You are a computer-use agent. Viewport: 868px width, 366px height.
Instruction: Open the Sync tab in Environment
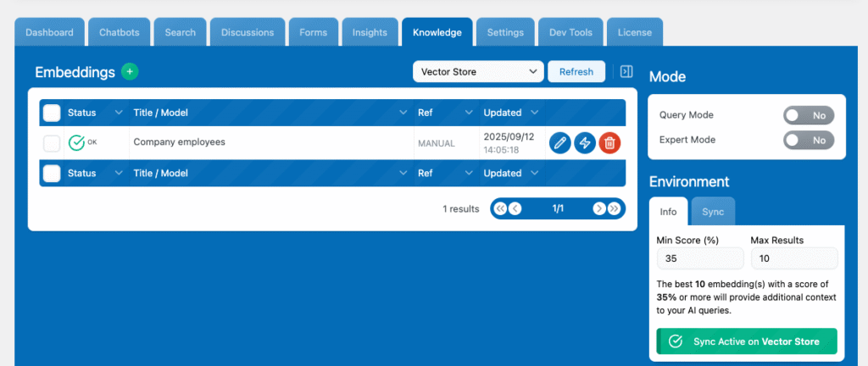tap(713, 211)
